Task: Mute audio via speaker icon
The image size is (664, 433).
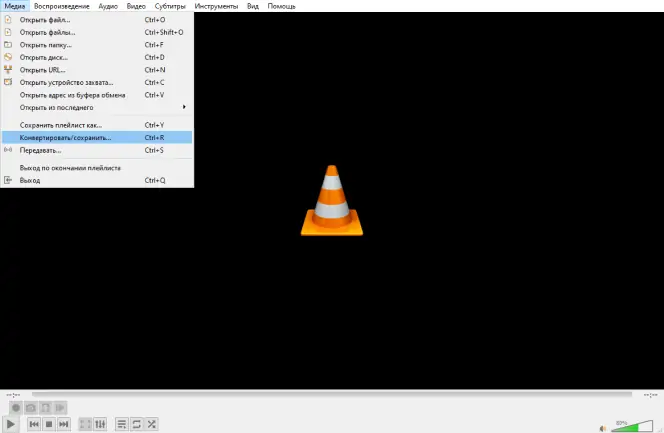Action: pyautogui.click(x=603, y=428)
